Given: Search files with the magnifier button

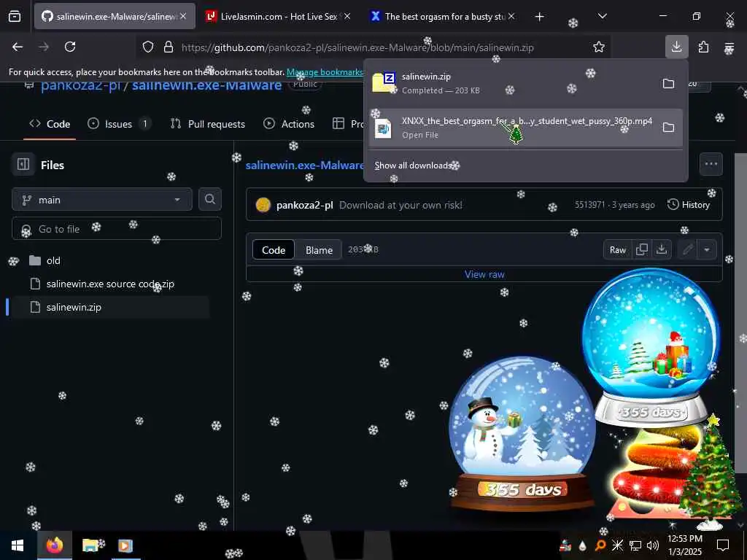Looking at the screenshot, I should 210,200.
